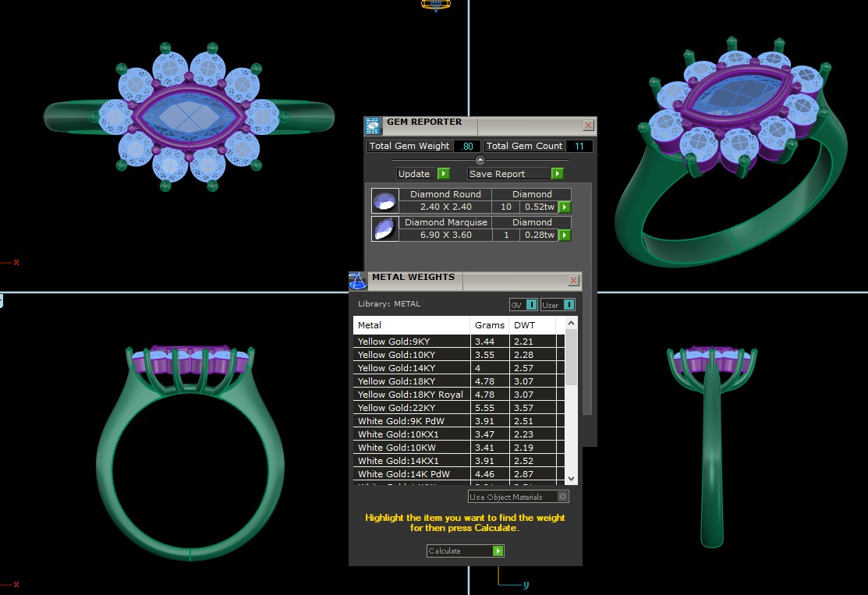Click the green arrow beside 0.52tw
The height and width of the screenshot is (595, 868).
tap(564, 207)
